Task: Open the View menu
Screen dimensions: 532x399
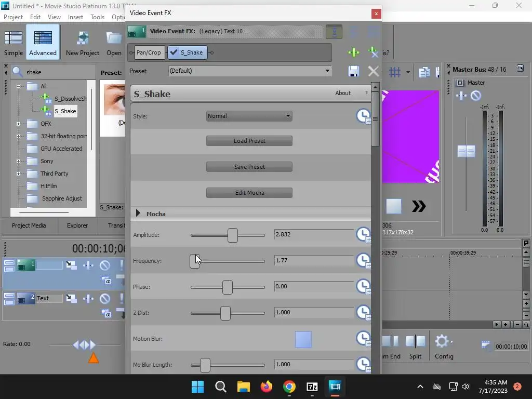Action: point(54,17)
